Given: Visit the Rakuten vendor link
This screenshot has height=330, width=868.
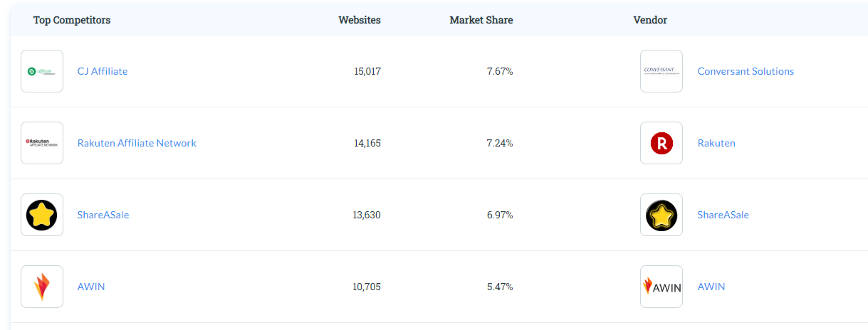Looking at the screenshot, I should click(716, 143).
